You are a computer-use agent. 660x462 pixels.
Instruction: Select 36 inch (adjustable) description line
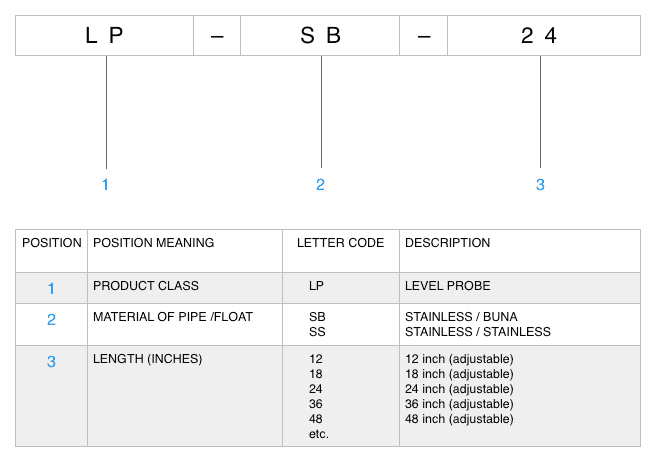tap(459, 404)
